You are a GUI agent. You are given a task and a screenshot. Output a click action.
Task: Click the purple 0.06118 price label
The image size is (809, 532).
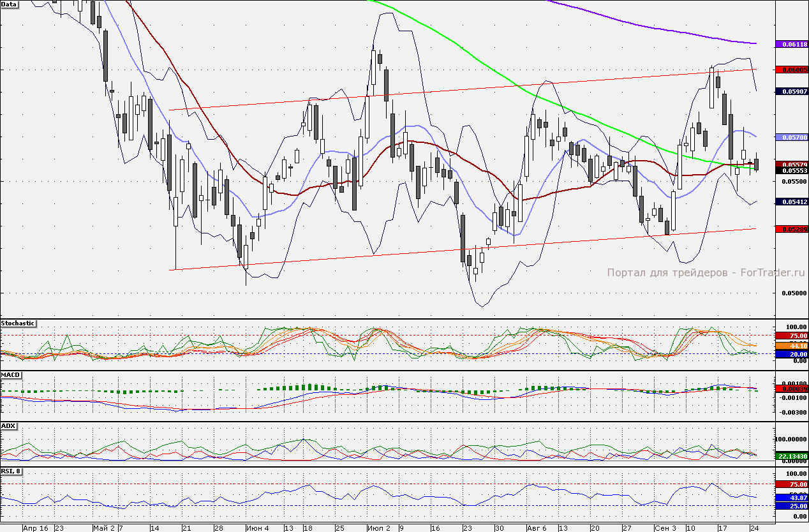791,44
